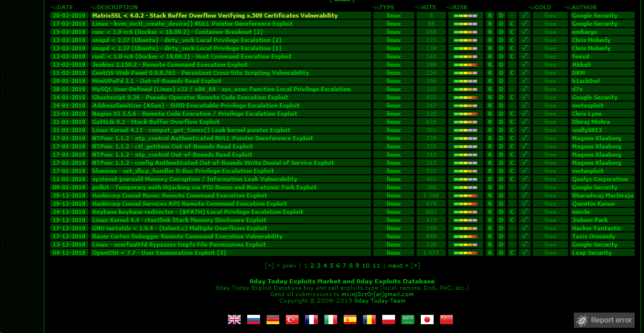Viewport: 644px width, 333px height.
Task: Open author Tavis Ormandy's profile
Action: [x=593, y=237]
